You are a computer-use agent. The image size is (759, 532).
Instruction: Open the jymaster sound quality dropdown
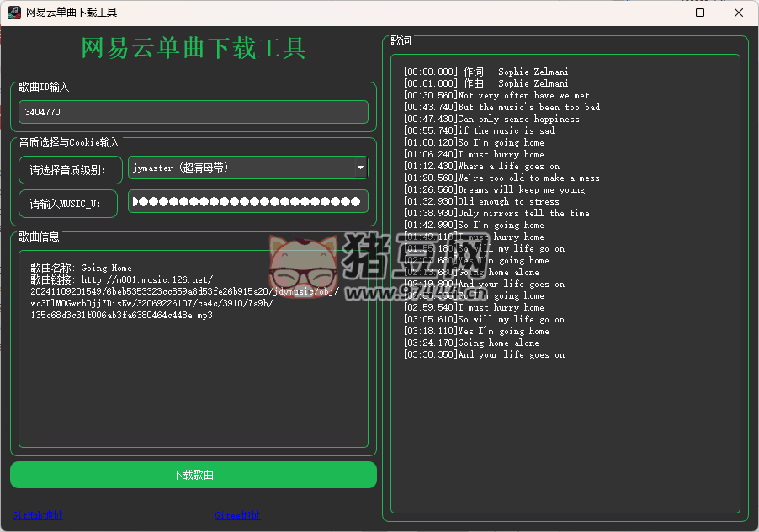coord(247,168)
